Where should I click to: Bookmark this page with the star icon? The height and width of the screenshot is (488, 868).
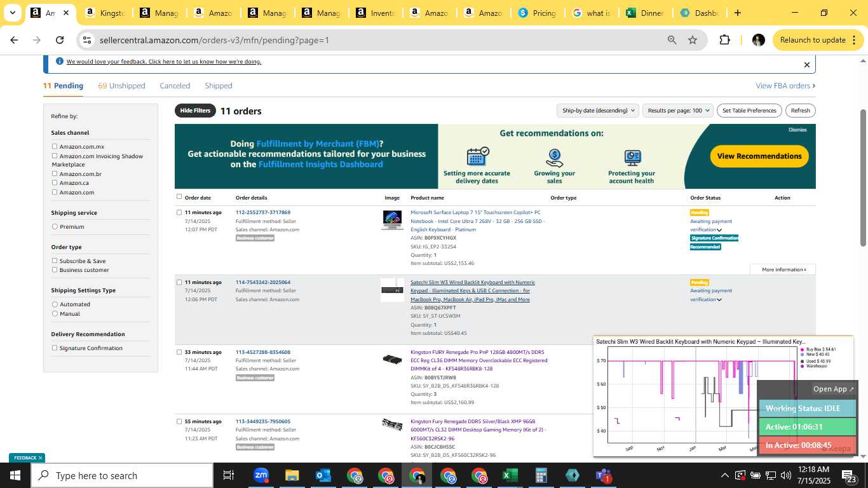tap(693, 40)
